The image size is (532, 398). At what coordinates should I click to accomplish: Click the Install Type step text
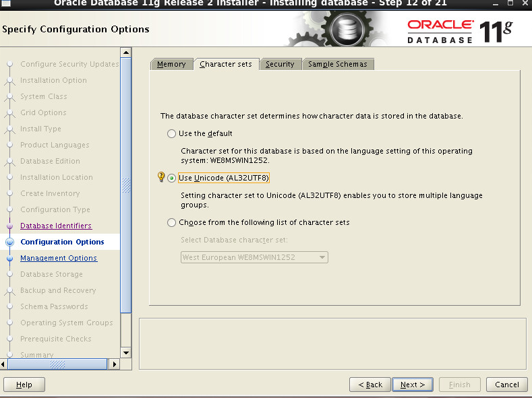40,129
